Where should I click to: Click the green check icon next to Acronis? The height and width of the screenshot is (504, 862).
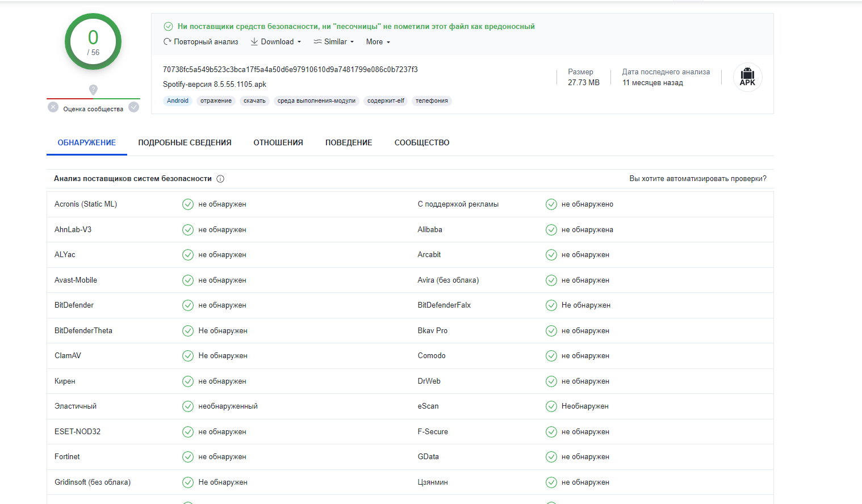(188, 204)
